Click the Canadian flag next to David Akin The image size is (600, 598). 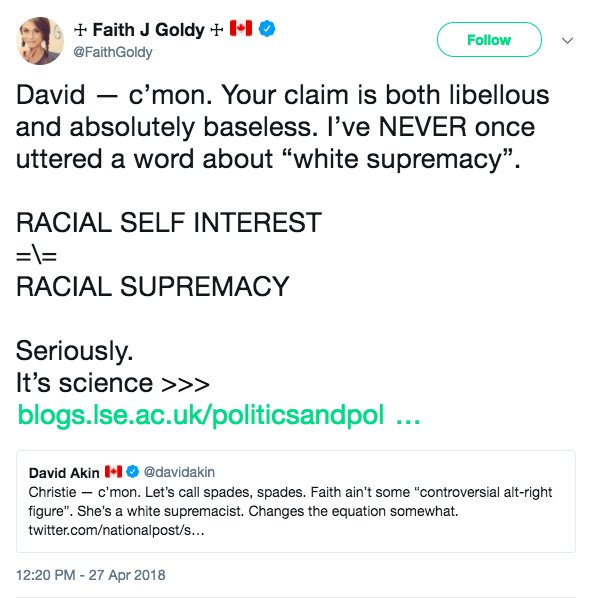tap(113, 471)
